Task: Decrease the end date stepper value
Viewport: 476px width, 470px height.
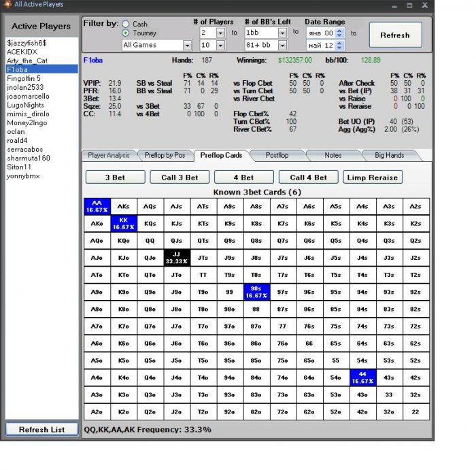Action: click(339, 48)
